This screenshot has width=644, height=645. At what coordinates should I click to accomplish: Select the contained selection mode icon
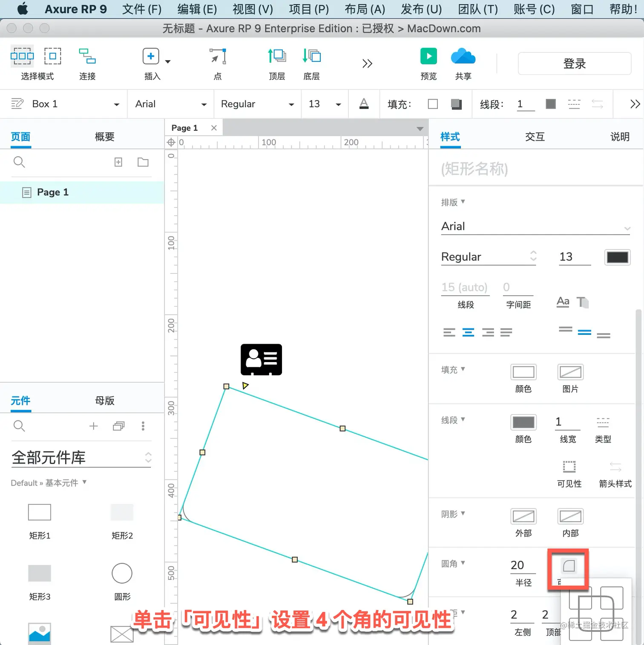[x=53, y=56]
